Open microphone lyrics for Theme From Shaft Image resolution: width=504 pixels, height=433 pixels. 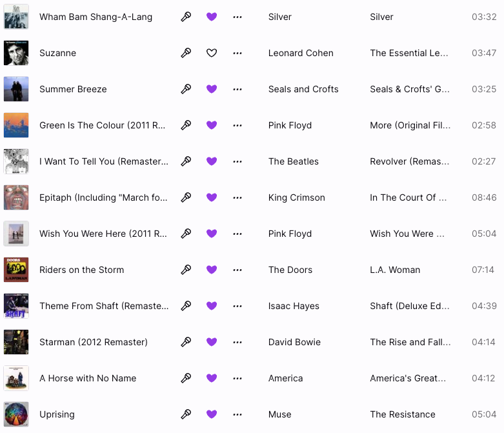click(186, 306)
